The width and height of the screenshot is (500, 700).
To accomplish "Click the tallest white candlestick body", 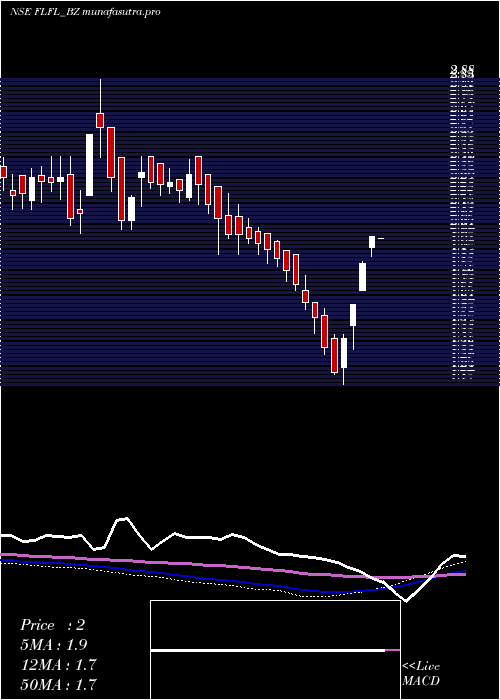I will 90,165.
